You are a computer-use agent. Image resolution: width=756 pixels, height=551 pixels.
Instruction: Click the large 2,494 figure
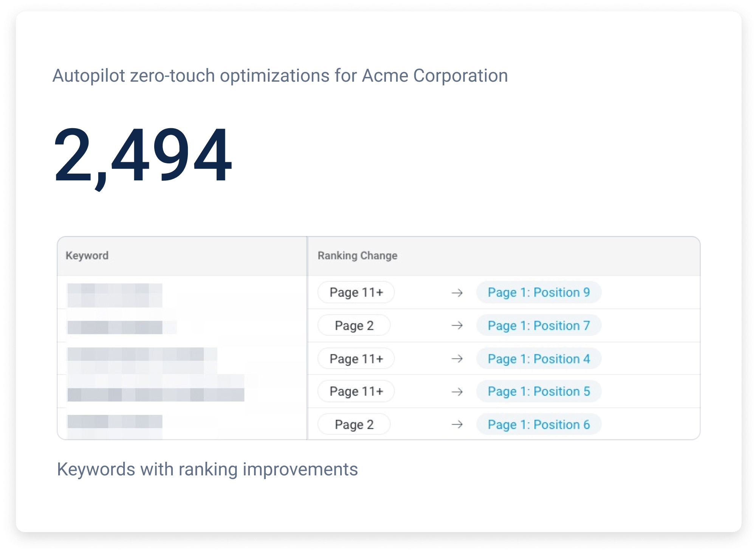point(143,156)
